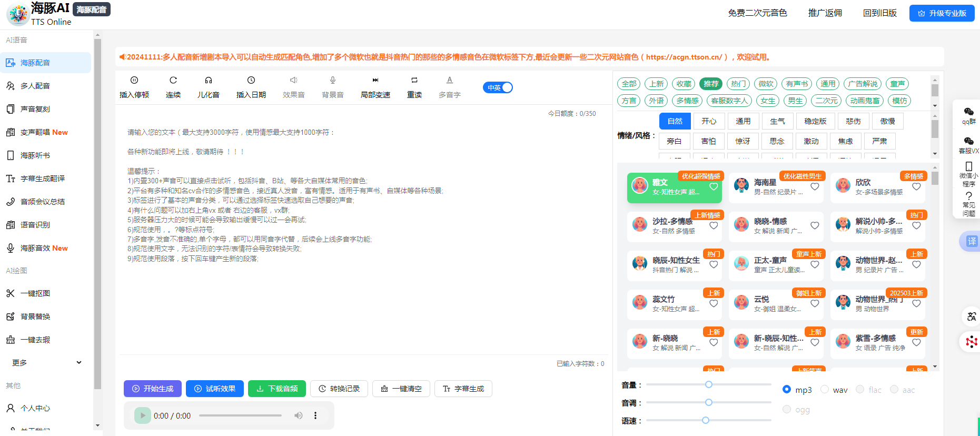Click the Insert Pause (插入停顿) icon
Image resolution: width=980 pixels, height=436 pixels.
134,81
